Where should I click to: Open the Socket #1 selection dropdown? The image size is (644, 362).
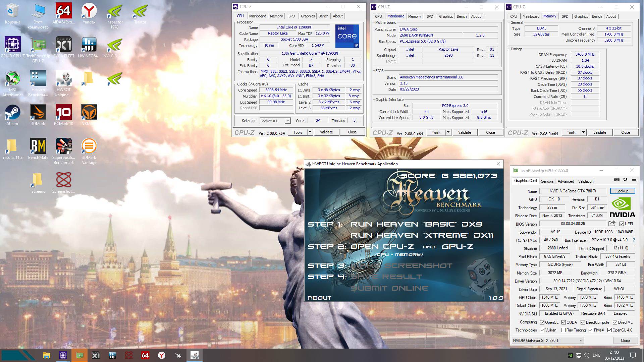(275, 121)
